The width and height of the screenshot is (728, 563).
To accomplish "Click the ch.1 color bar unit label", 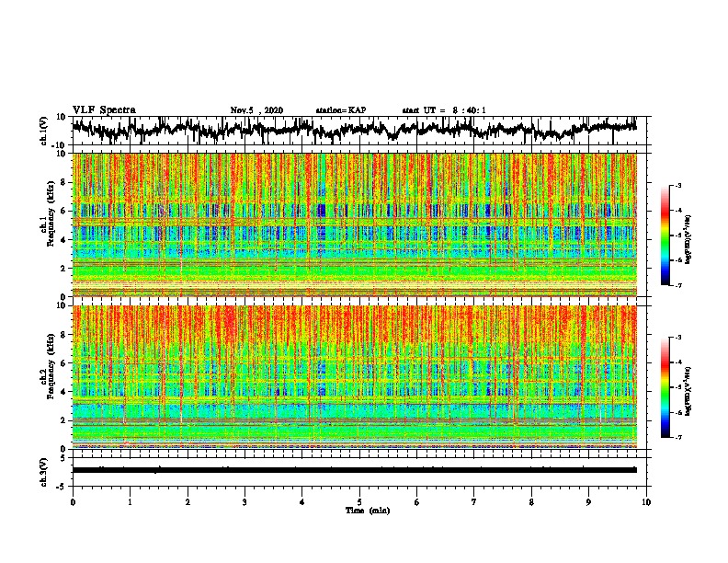I will pos(688,240).
